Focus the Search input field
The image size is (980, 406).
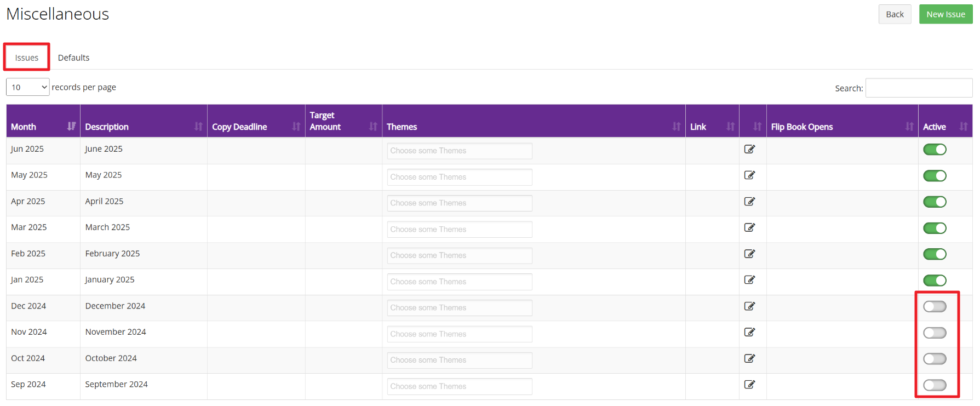tap(919, 88)
